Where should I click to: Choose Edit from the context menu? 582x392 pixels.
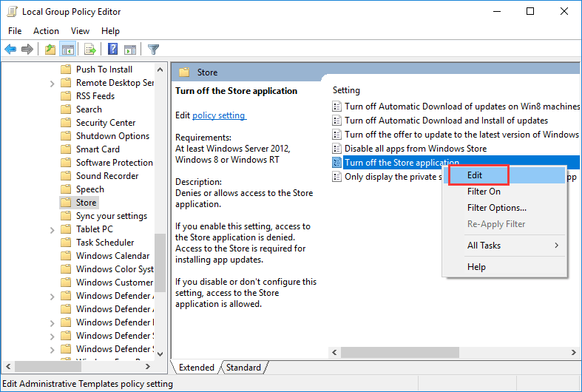(476, 175)
